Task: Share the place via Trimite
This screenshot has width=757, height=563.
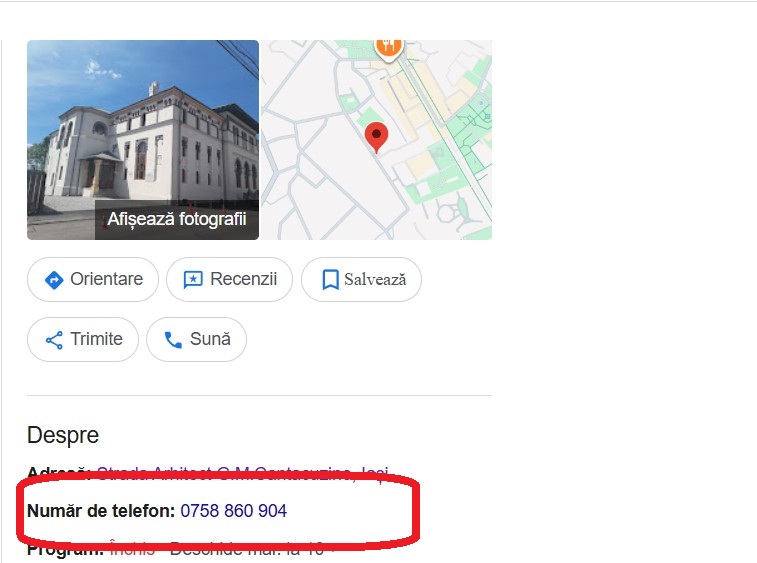Action: coord(83,339)
